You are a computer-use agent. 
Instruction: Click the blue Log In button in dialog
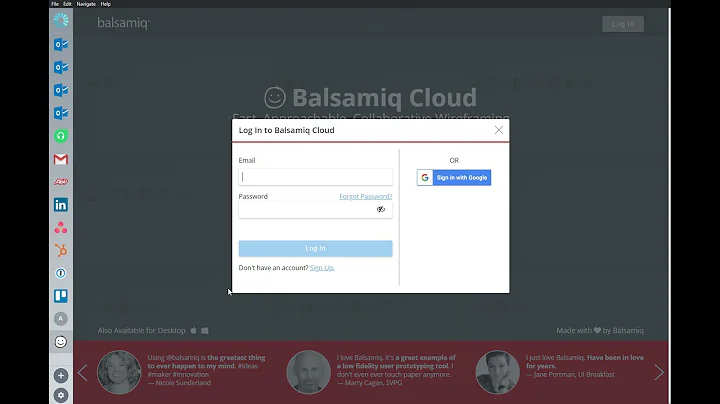tap(315, 248)
